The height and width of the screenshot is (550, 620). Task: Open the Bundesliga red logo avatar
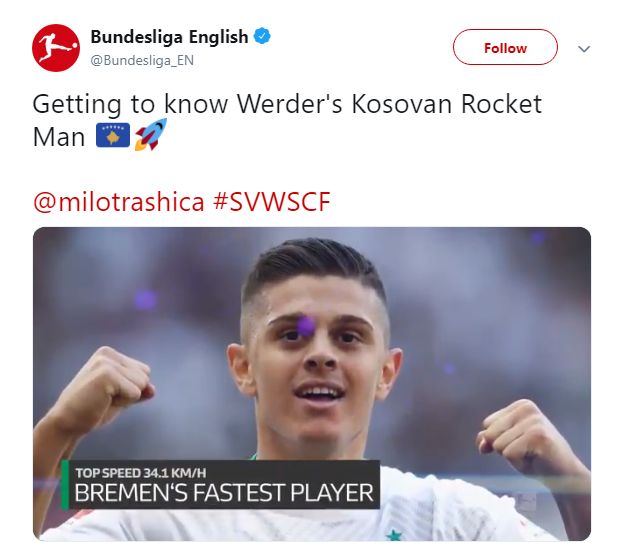(56, 48)
